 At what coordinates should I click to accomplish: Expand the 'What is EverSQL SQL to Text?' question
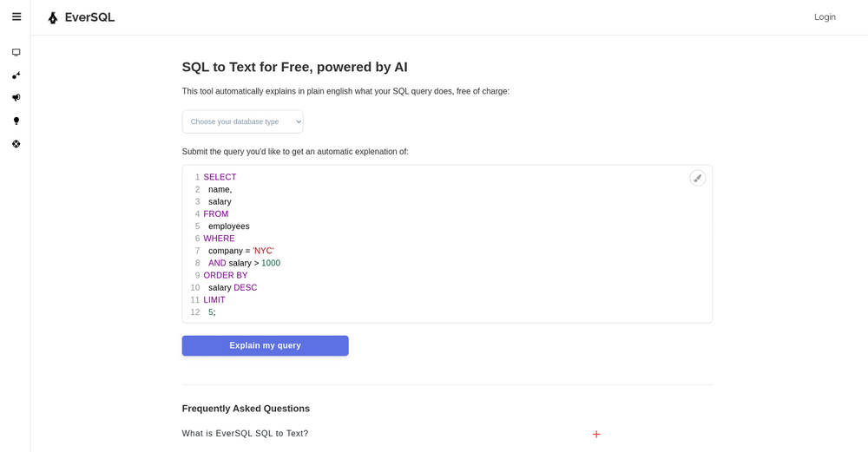(245, 434)
